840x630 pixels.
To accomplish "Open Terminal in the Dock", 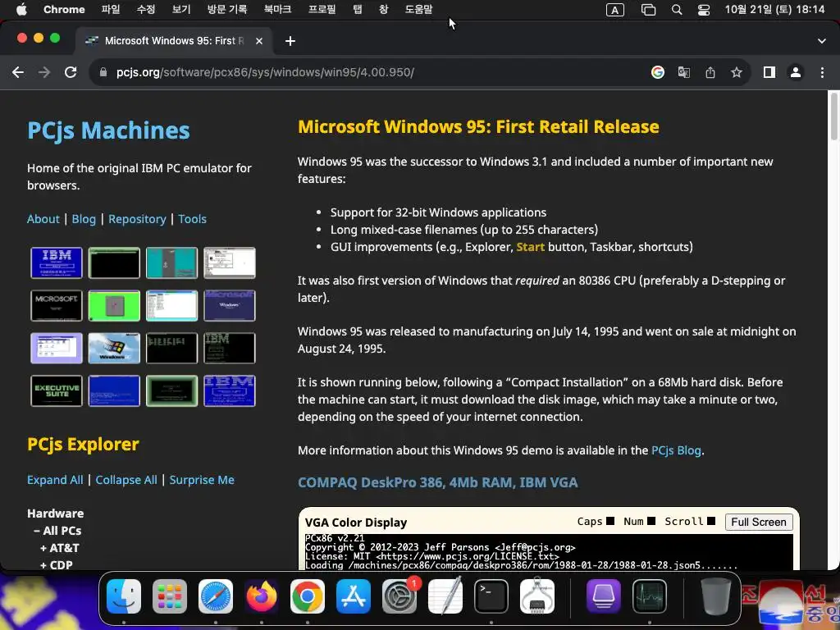I will point(491,596).
